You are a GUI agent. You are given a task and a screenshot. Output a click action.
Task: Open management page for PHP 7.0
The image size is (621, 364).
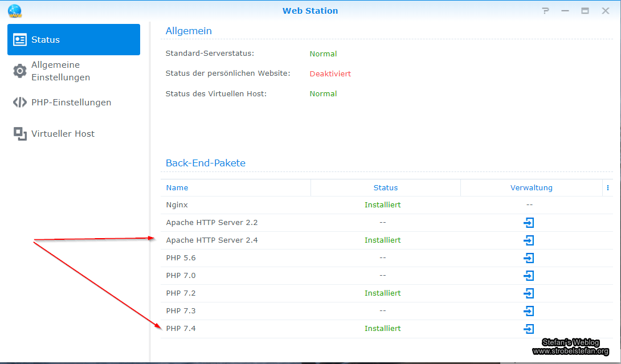click(529, 276)
